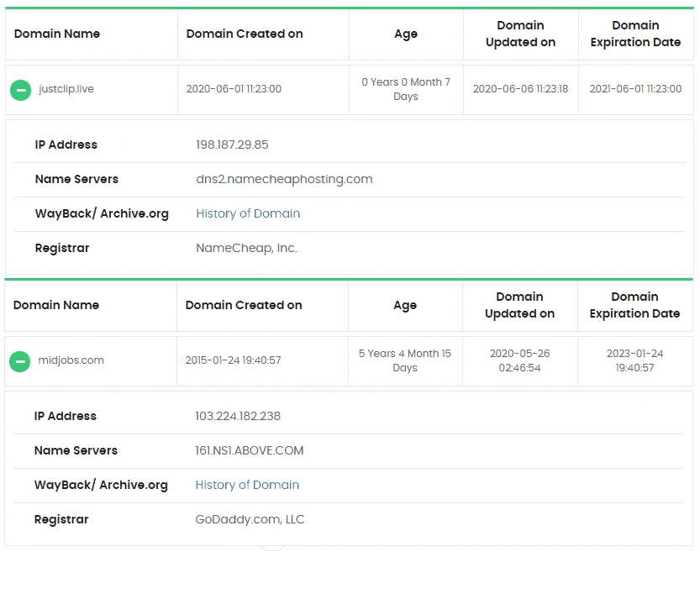
Task: Click updated date 2020-05-26 02:46:54
Action: 519,360
